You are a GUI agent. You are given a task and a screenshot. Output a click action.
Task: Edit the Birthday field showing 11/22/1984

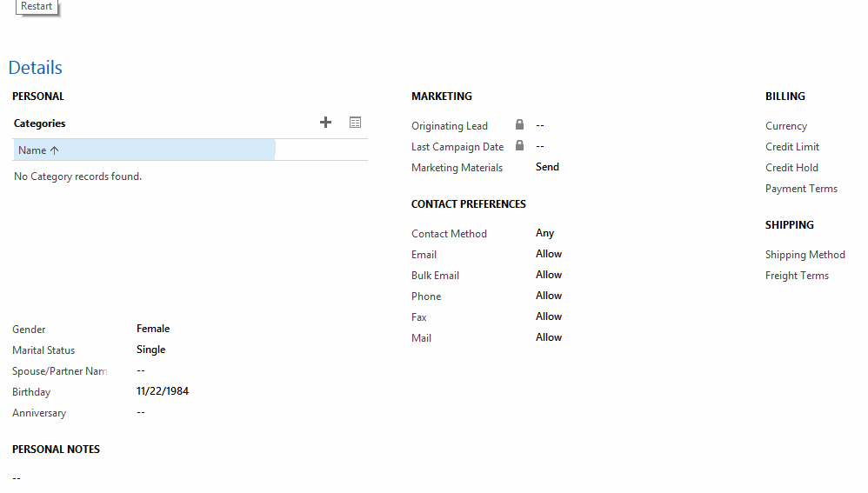click(163, 391)
